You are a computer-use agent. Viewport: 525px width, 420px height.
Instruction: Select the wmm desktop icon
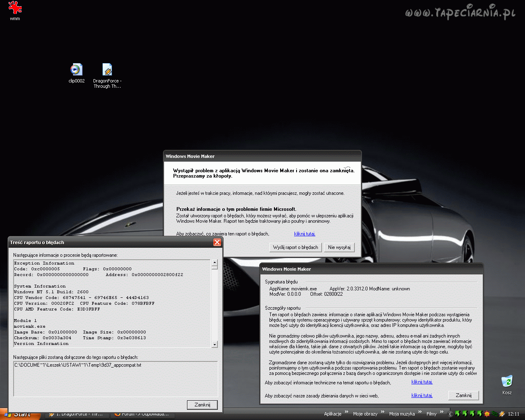(15, 11)
